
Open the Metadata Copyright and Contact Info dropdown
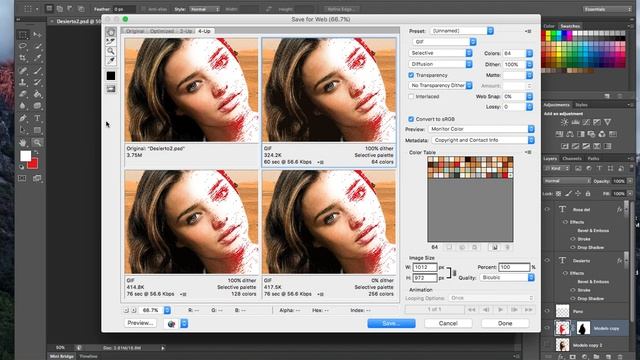(x=482, y=140)
